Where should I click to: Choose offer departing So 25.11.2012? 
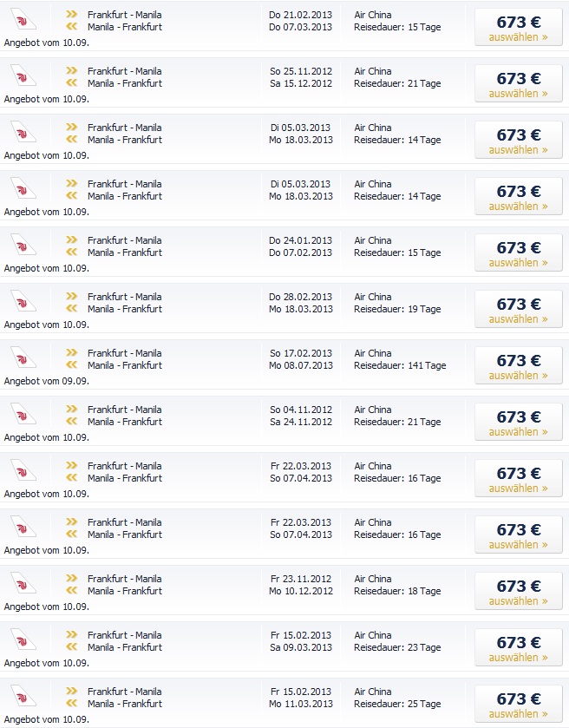[519, 84]
